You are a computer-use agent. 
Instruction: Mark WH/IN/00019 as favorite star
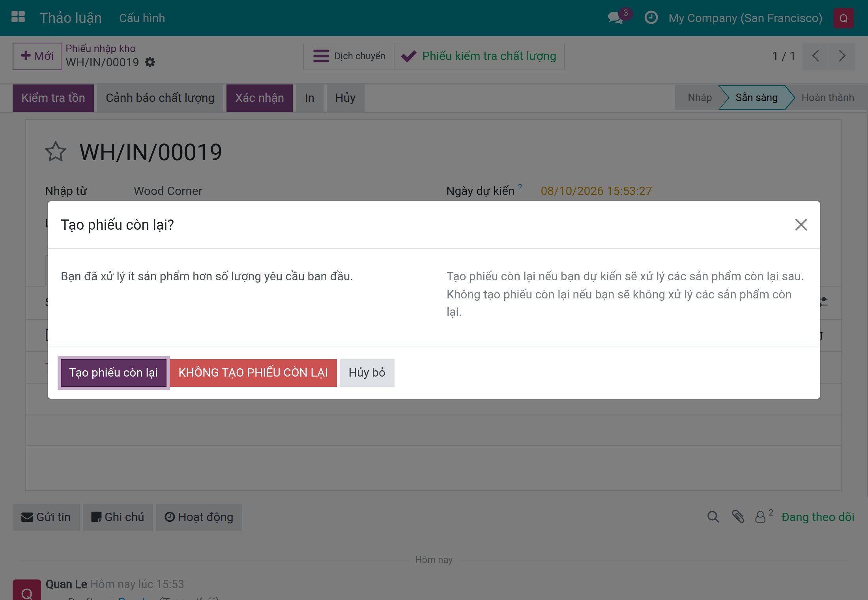tap(55, 152)
